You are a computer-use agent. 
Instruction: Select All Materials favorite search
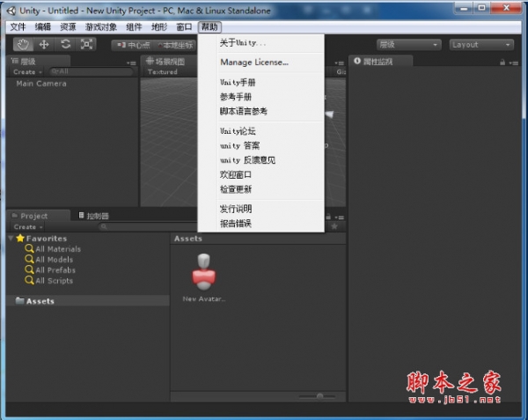(53, 249)
